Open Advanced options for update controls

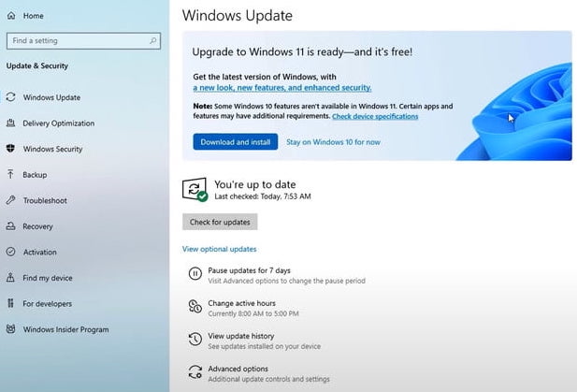[x=238, y=370]
